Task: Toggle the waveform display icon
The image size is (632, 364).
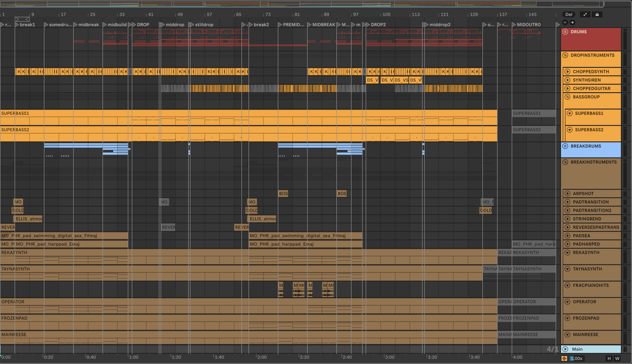Action: 564,358
